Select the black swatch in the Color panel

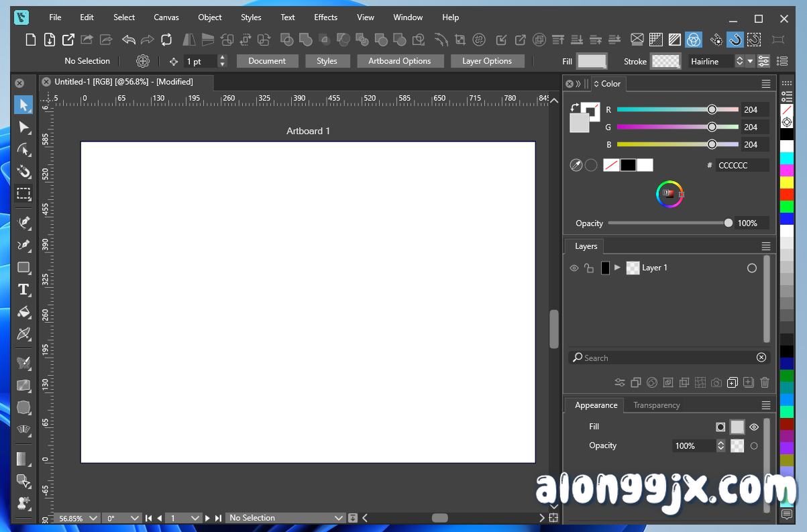pyautogui.click(x=627, y=165)
